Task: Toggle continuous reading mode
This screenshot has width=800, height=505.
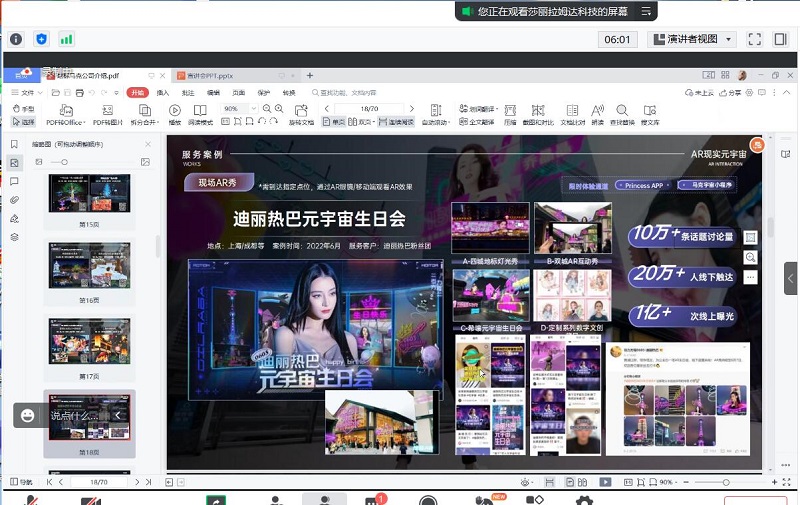Action: (396, 122)
